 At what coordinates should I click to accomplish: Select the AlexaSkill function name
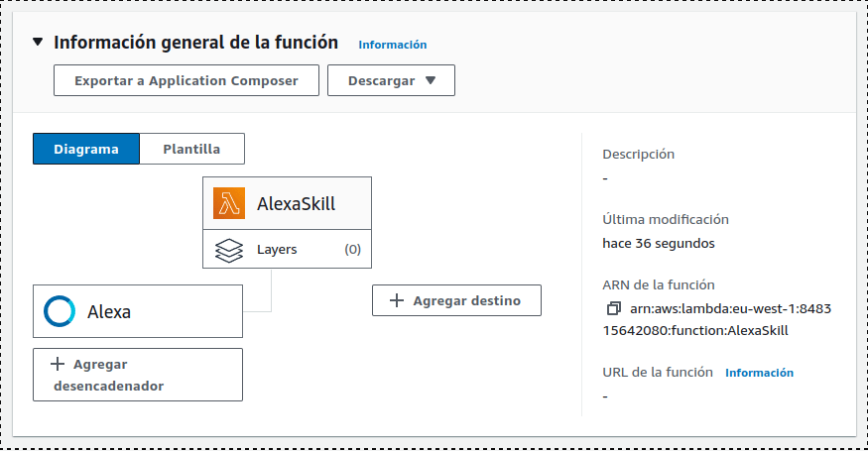[x=297, y=203]
